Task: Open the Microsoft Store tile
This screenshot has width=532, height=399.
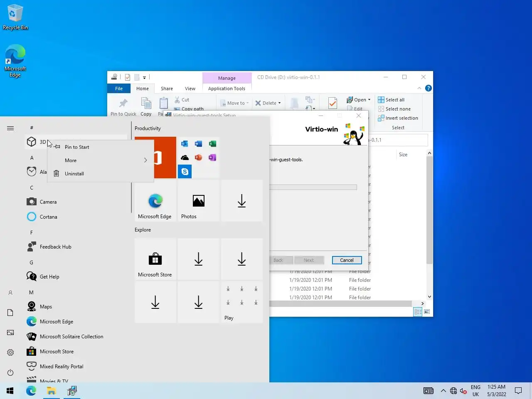Action: (155, 259)
